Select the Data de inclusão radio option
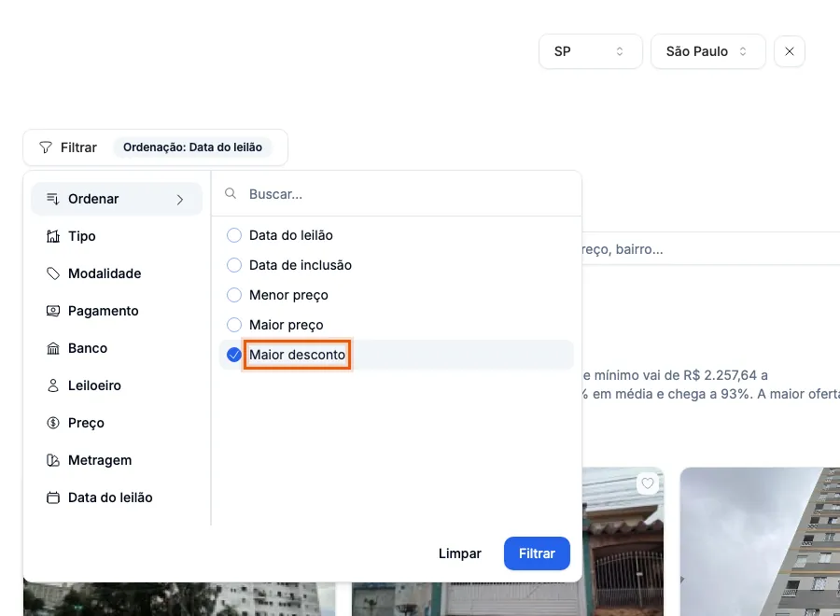Screen dimensions: 840x616 (234, 265)
